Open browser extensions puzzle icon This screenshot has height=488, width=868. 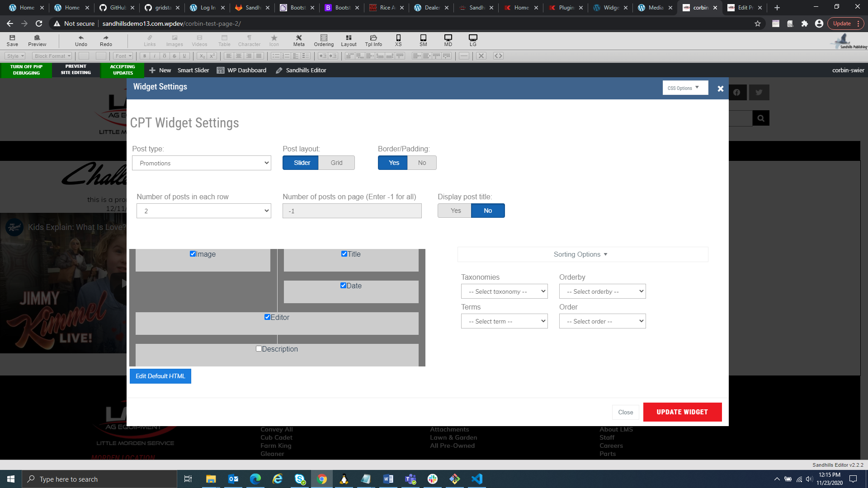[x=805, y=23]
